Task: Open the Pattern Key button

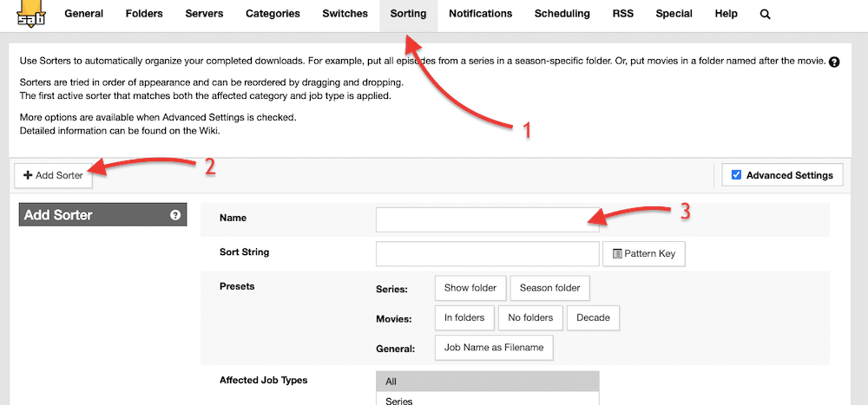Action: [643, 254]
